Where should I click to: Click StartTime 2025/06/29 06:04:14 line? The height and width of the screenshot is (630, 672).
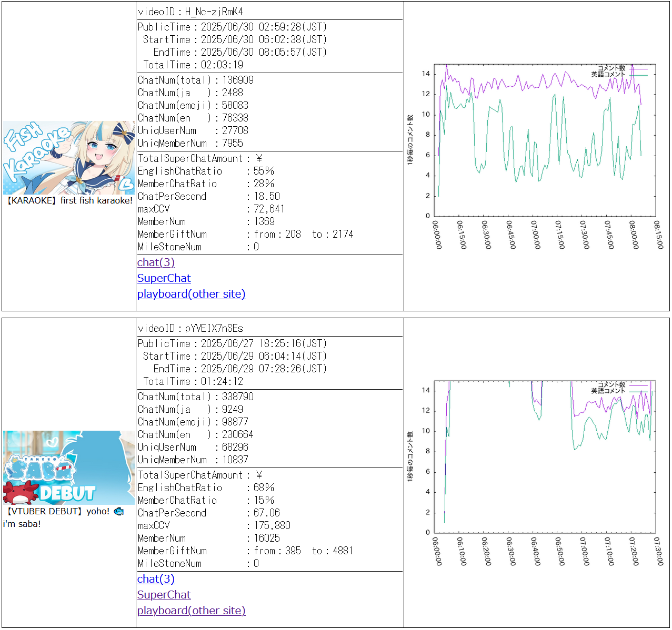pos(235,356)
